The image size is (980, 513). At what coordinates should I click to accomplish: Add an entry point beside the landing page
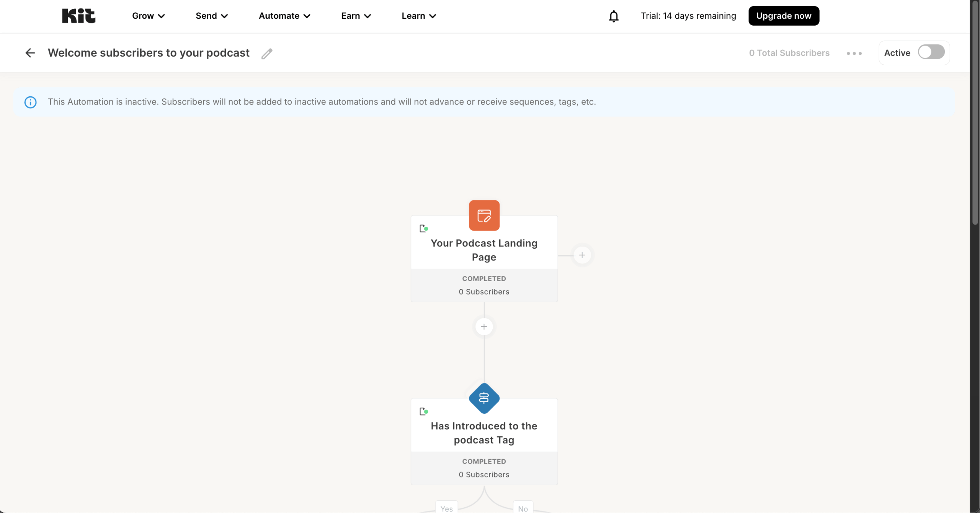click(582, 255)
